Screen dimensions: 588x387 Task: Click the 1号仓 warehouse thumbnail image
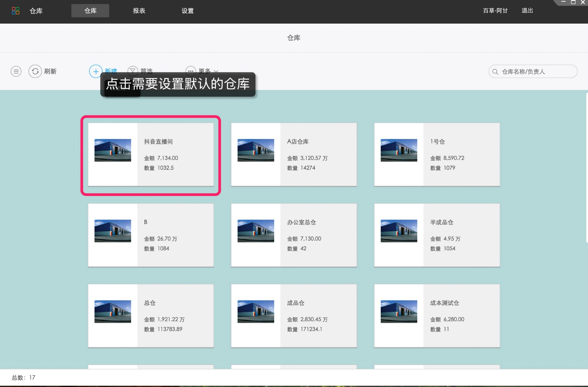(399, 150)
